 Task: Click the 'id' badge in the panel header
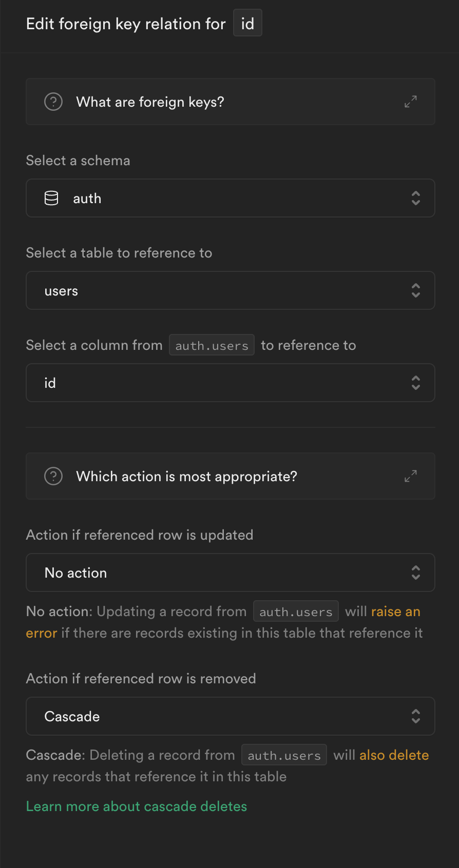(247, 24)
